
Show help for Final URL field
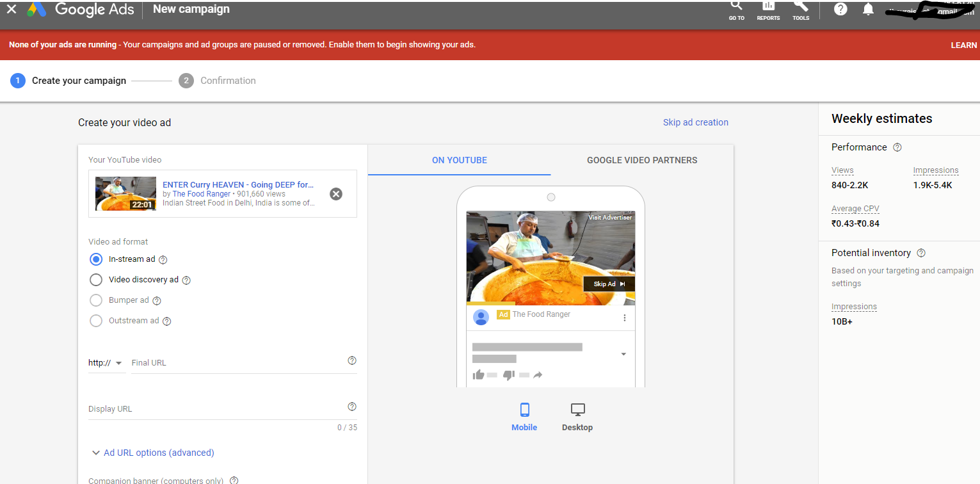pos(352,360)
